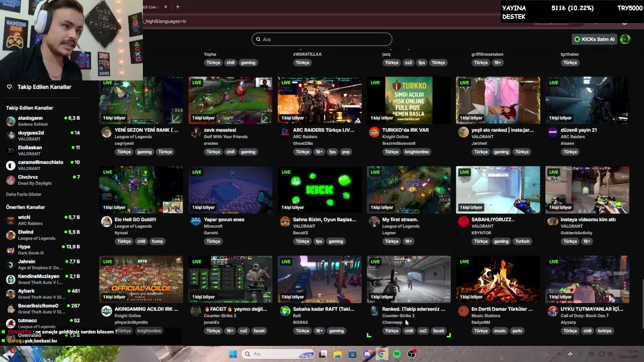The height and width of the screenshot is (362, 644).
Task: Open green KICK logo stream thumbnail
Action: coord(319,190)
